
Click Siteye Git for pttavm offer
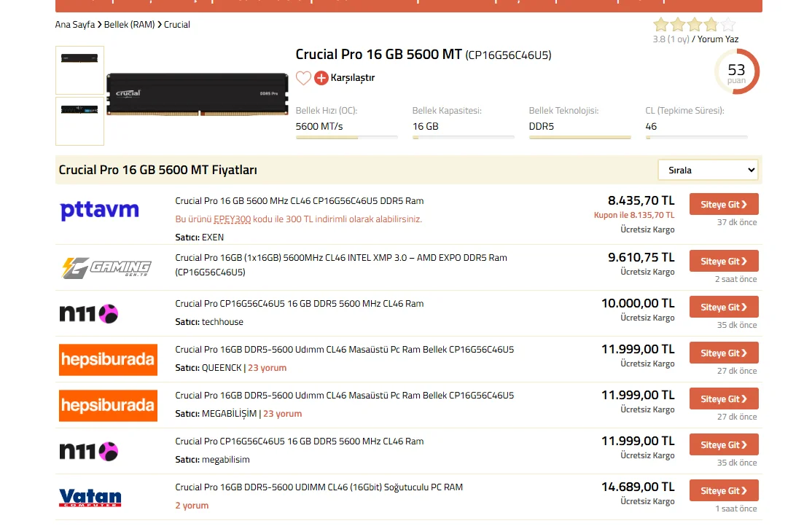click(724, 204)
